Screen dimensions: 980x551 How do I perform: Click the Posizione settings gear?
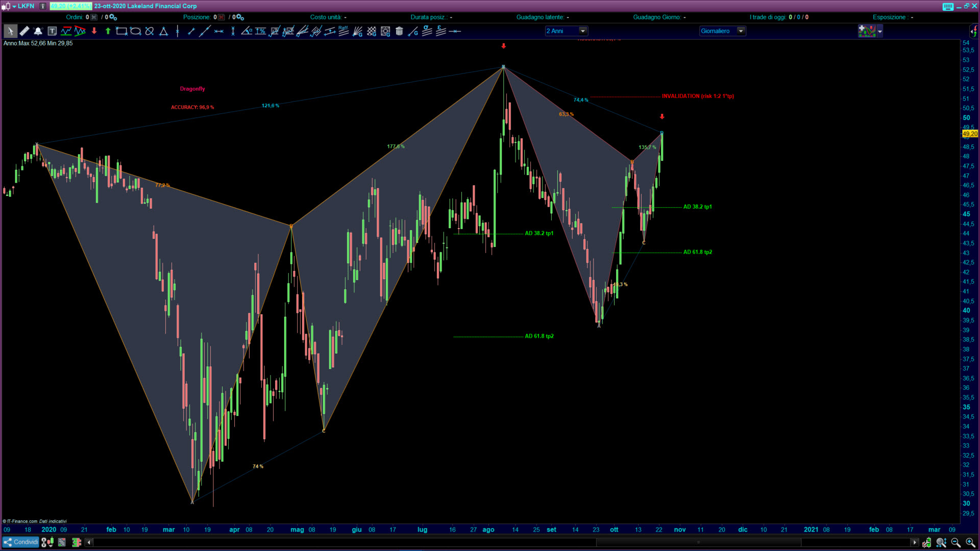point(240,17)
